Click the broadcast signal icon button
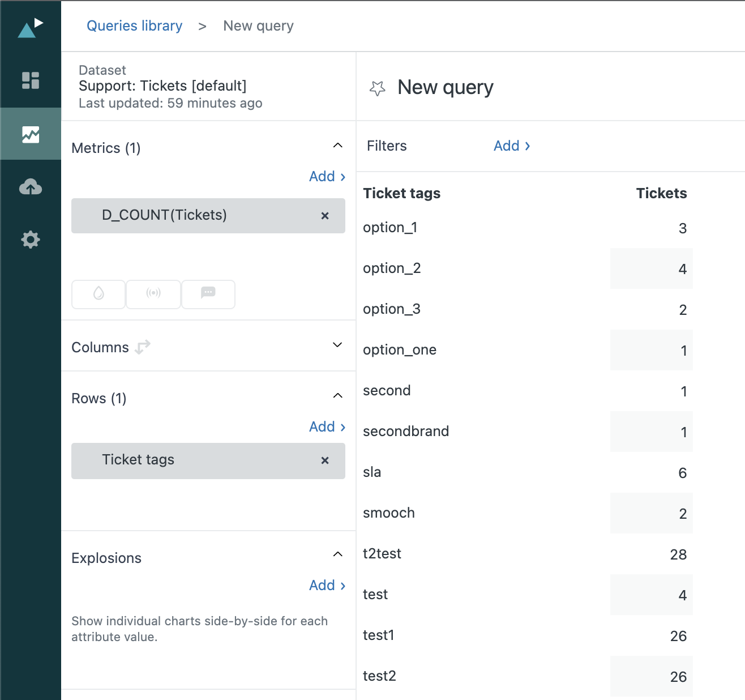 153,294
